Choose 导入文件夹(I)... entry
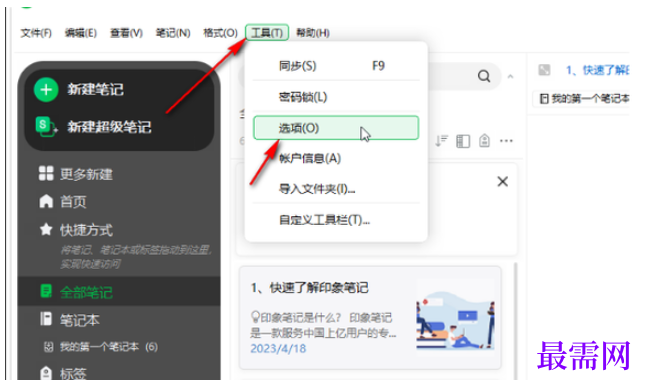 (336, 189)
